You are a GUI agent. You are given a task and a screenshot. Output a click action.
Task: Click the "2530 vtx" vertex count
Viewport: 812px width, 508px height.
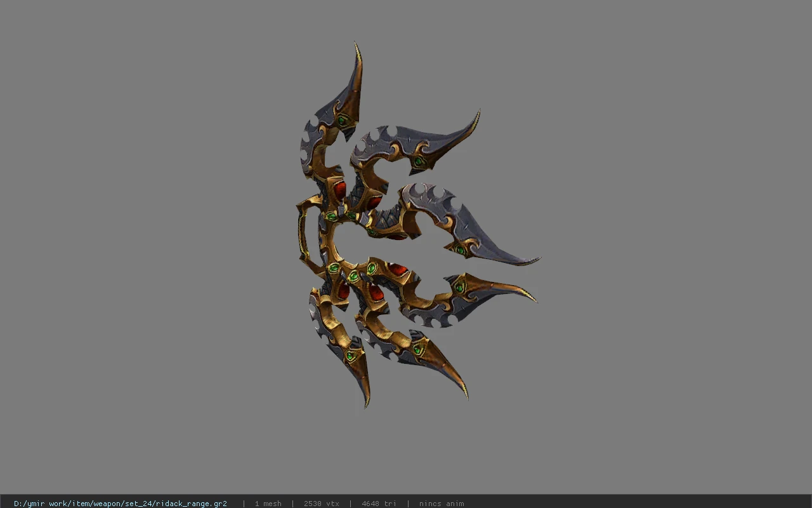[x=322, y=504]
